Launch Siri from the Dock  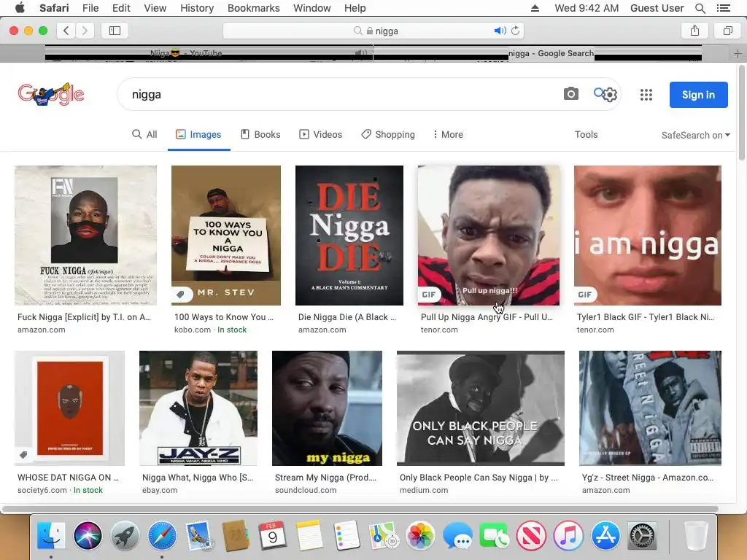[x=88, y=536]
